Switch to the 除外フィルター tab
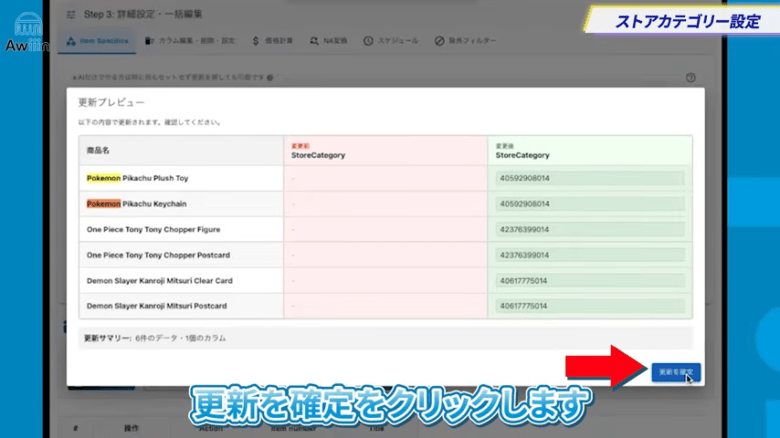 [465, 41]
